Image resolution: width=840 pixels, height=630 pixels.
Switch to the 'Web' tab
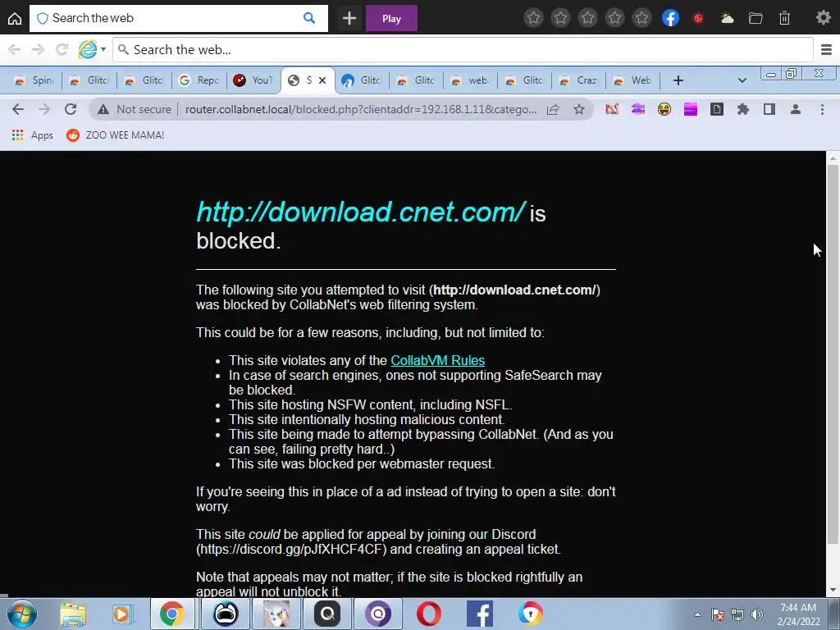[x=632, y=80]
